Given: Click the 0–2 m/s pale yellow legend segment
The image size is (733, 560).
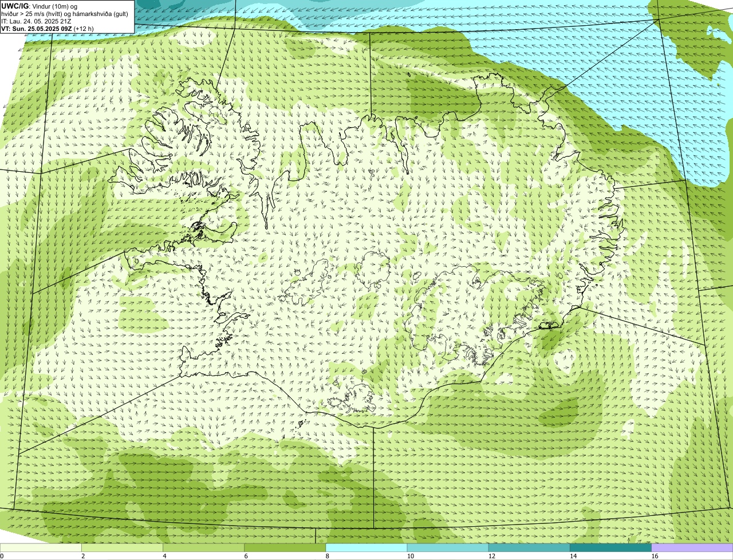Looking at the screenshot, I should pyautogui.click(x=41, y=548).
